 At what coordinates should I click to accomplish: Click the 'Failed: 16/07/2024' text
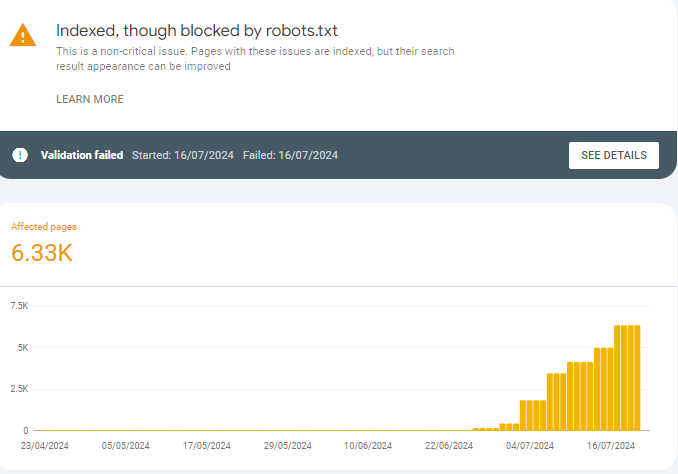[290, 155]
